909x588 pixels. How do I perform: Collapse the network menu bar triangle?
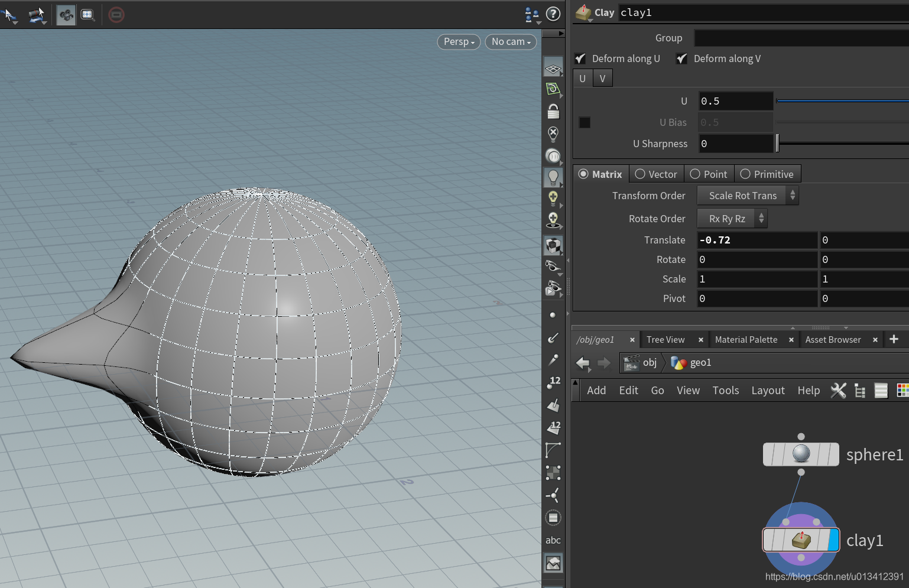576,382
